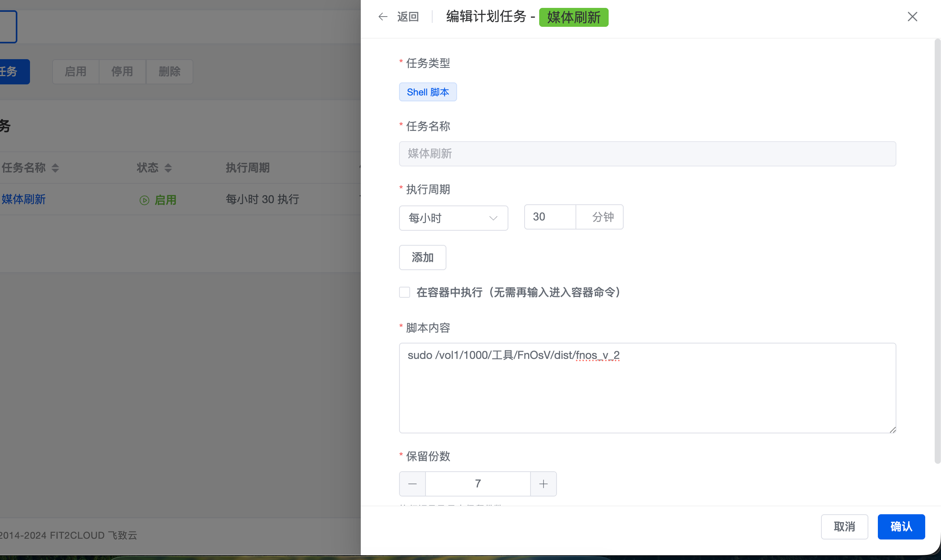Click inside the 脚本内容 script textarea
The image size is (941, 560).
point(647,388)
